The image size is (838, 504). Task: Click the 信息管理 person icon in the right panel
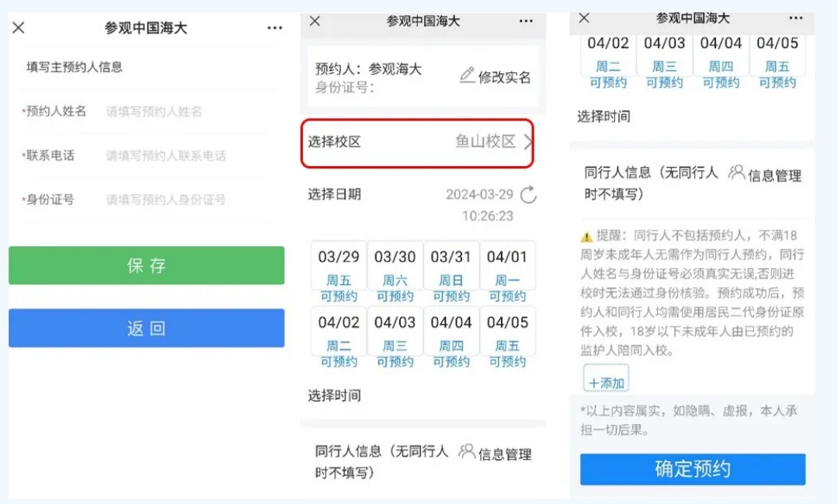coord(736,173)
